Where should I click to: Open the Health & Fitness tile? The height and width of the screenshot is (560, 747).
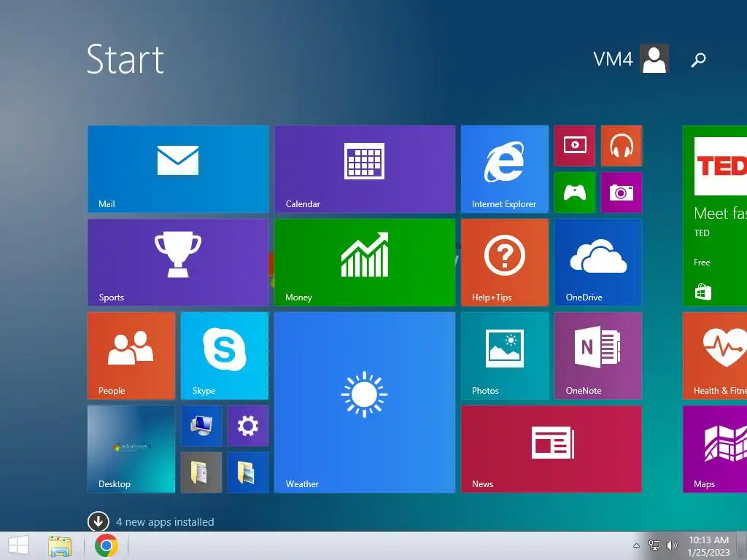click(x=715, y=356)
